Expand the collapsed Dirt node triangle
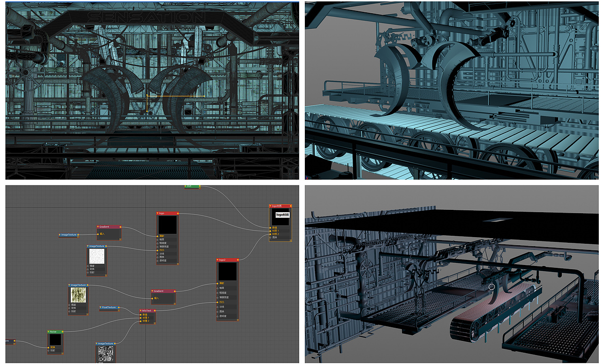 [x=185, y=186]
